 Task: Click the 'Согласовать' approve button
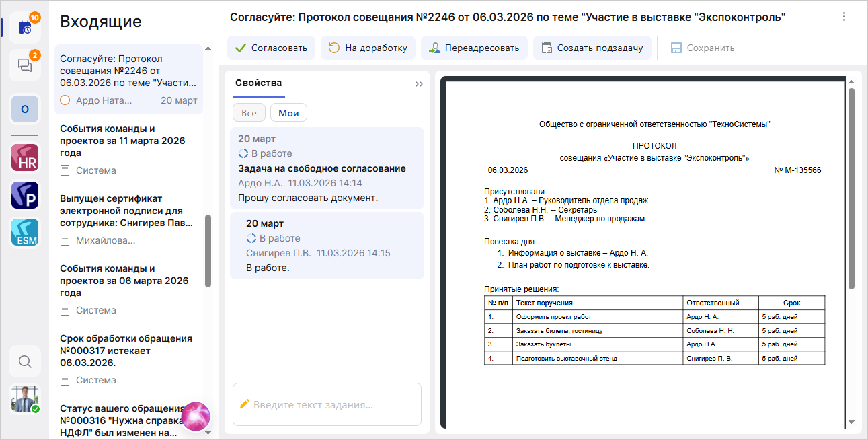pyautogui.click(x=271, y=48)
